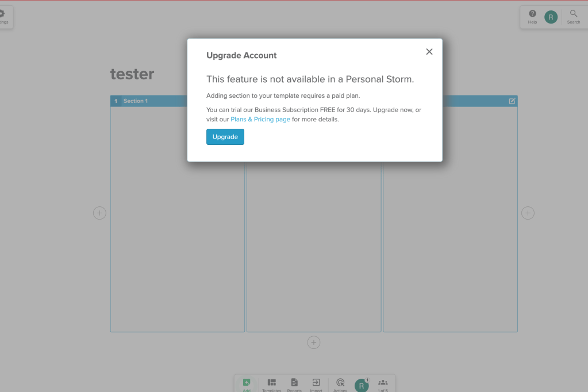Close the Upgrade Account dialog
The image size is (588, 392).
coord(429,52)
